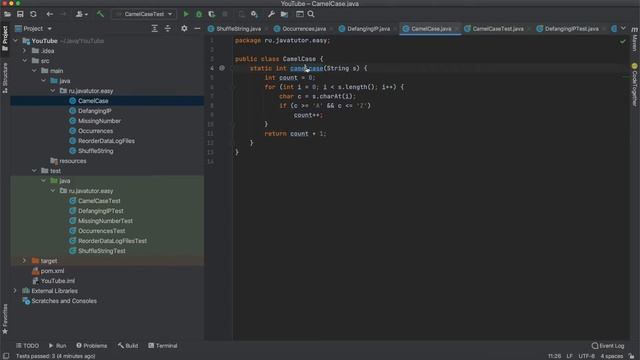Toggle the Project tool window stripe button

[x=5, y=39]
